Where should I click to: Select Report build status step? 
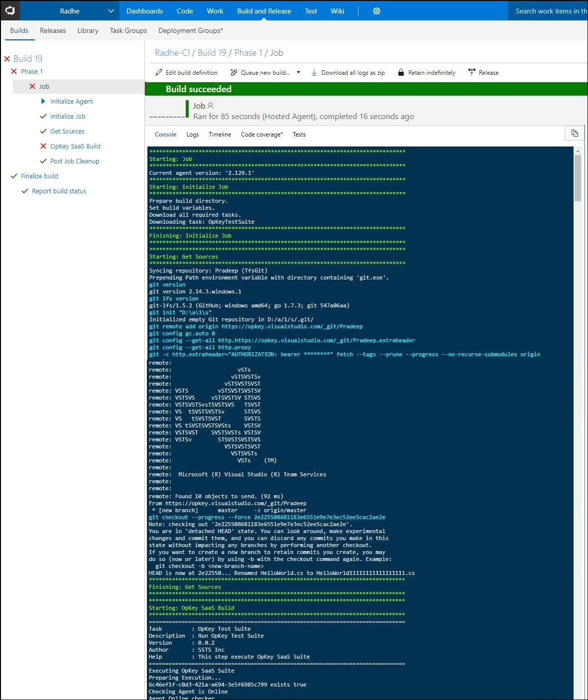(x=59, y=191)
